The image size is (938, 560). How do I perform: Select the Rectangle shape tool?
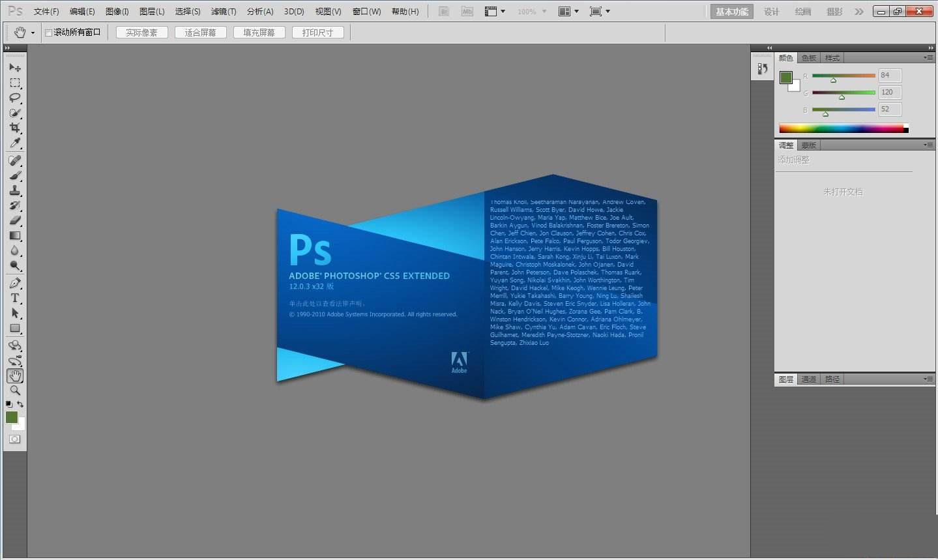point(15,328)
